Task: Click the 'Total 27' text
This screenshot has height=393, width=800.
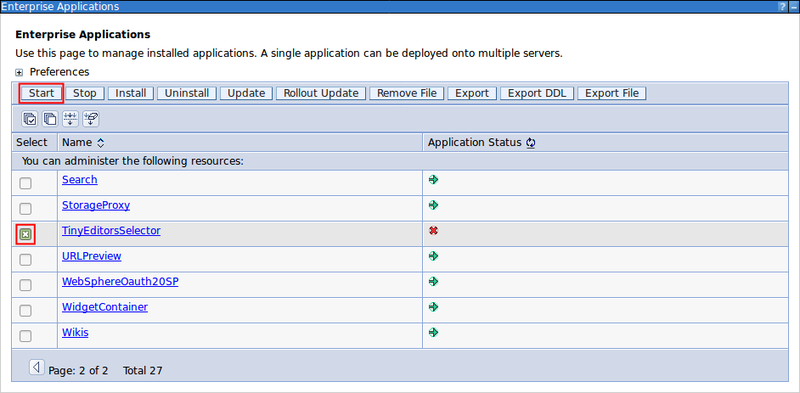Action: [x=143, y=371]
